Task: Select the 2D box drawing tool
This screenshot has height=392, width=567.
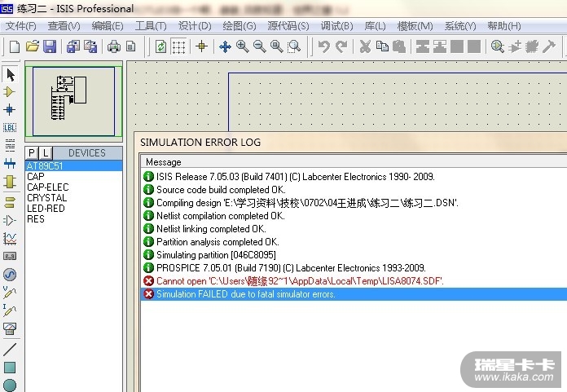Action: [x=10, y=368]
